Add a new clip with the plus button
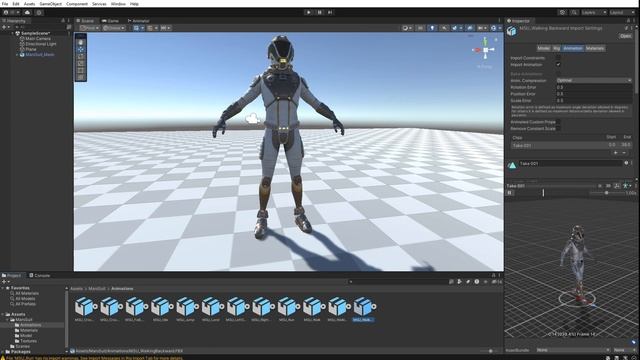 (616, 153)
